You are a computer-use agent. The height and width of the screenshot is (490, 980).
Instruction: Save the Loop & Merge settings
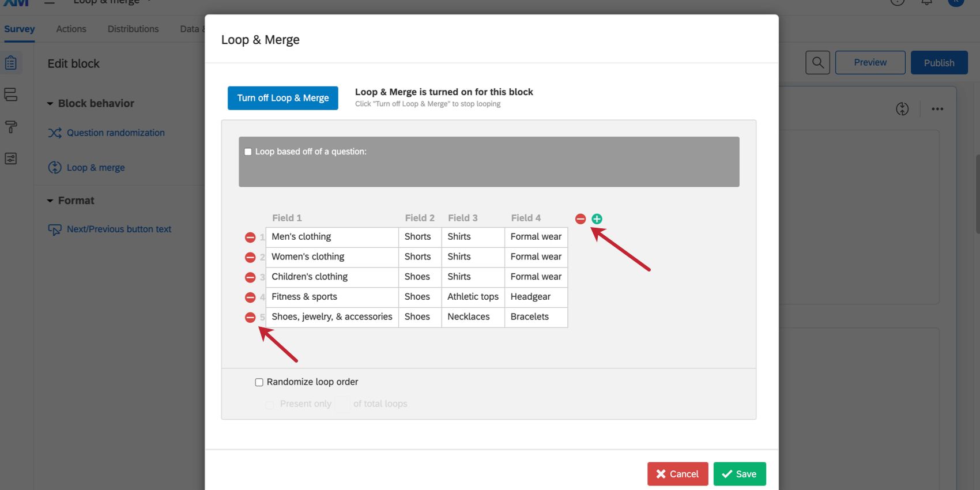pyautogui.click(x=739, y=474)
